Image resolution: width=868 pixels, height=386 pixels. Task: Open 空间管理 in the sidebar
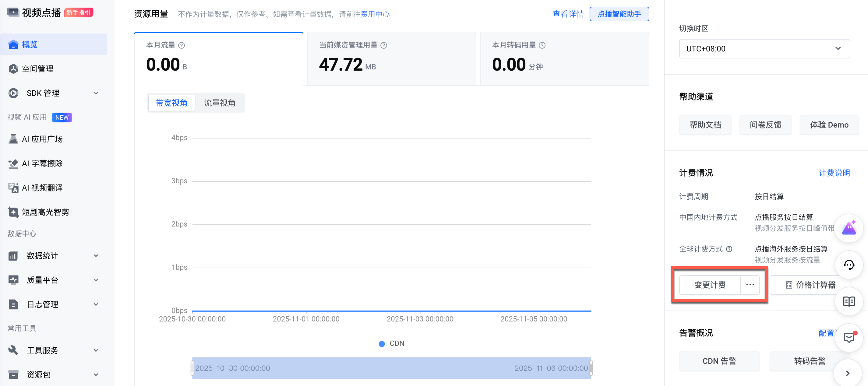click(38, 69)
